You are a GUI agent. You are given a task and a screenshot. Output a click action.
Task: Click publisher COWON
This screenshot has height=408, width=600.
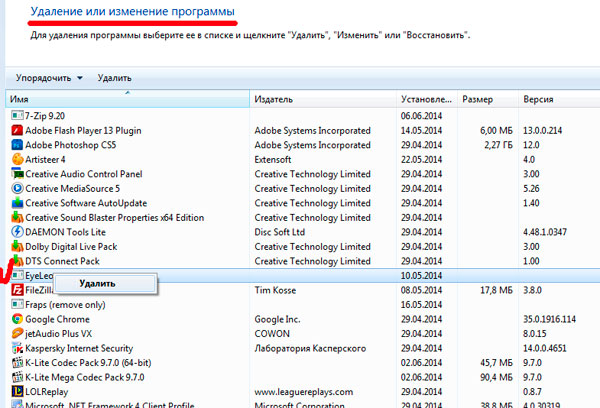click(272, 334)
